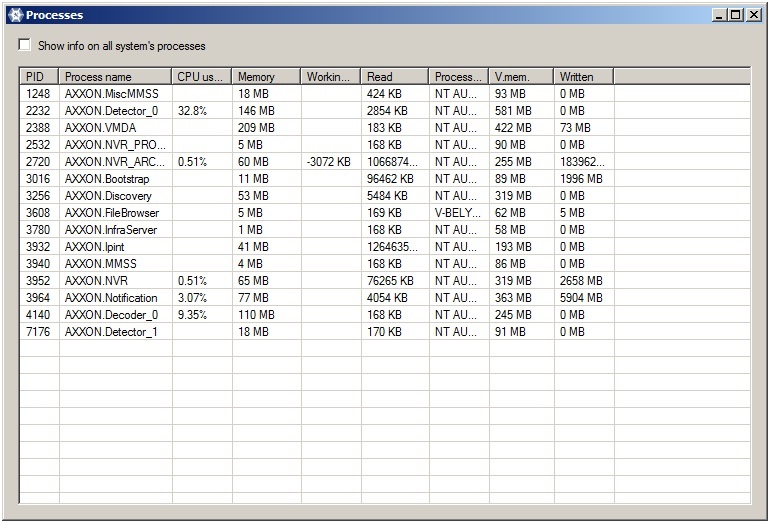The image size is (770, 523).
Task: Click the 96462 KB read value
Action: click(x=390, y=179)
